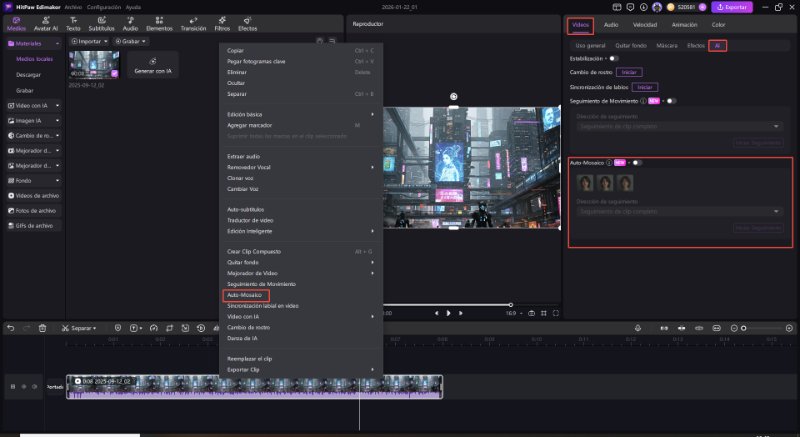The height and width of the screenshot is (437, 800).
Task: Open the Filtros panel icon
Action: 222,24
